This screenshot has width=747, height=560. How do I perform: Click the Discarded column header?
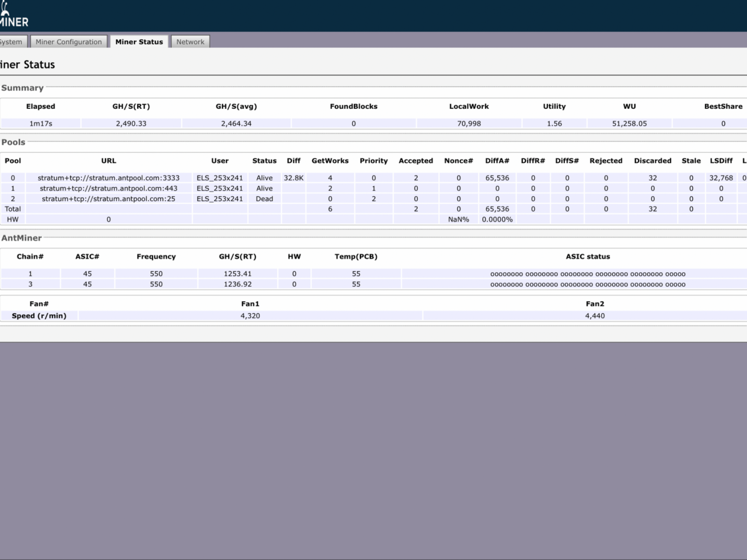(x=652, y=161)
